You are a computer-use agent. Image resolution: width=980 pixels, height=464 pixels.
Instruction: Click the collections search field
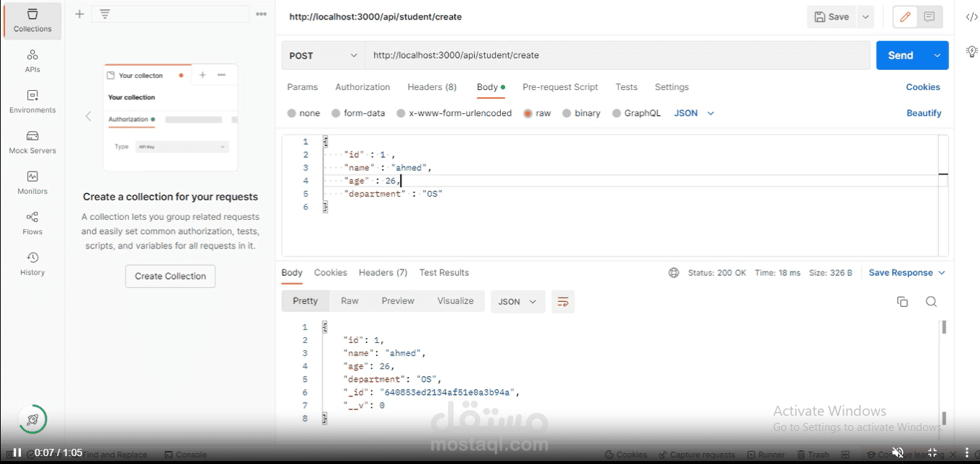tap(170, 14)
